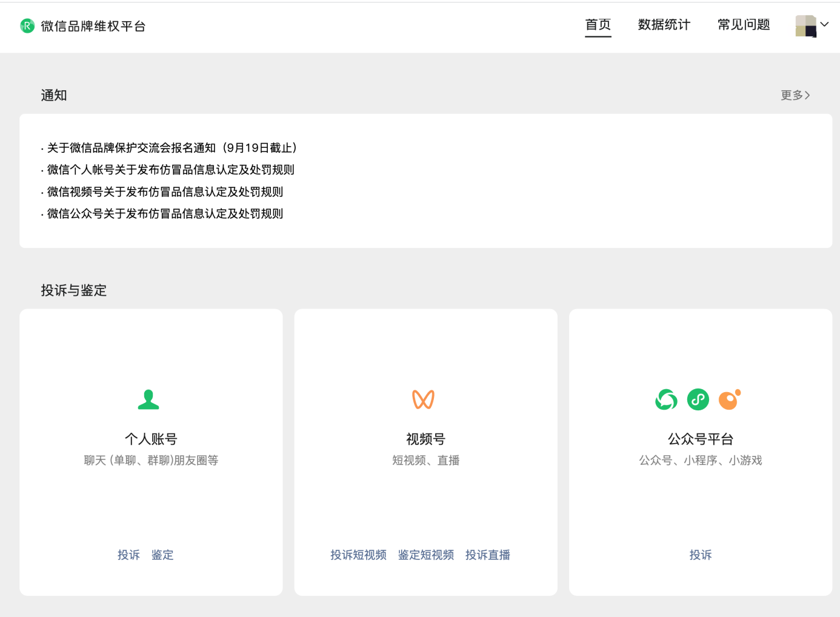Open notice 微信个人帐号关于发布仿冒品信息认定及处罚规则
The image size is (840, 617).
(170, 170)
